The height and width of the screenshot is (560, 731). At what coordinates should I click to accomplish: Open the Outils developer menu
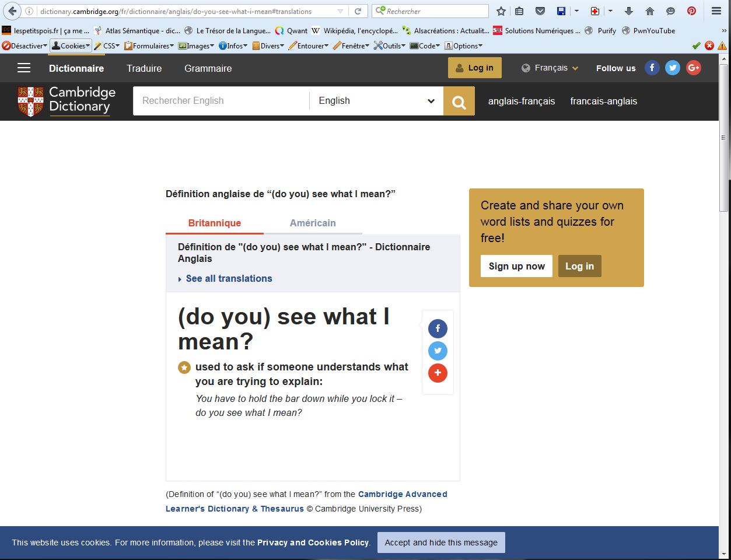point(390,45)
